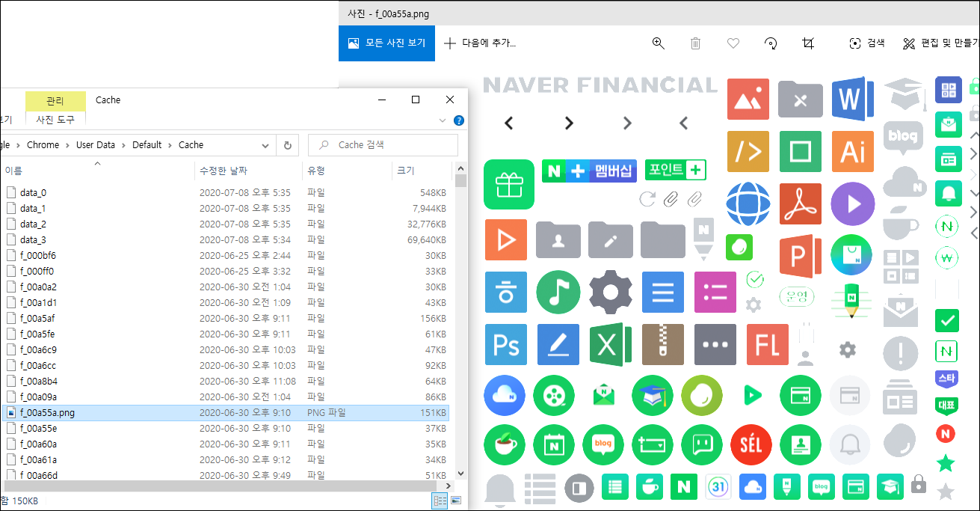
Task: Select the crop tool icon in Photos
Action: pos(808,43)
